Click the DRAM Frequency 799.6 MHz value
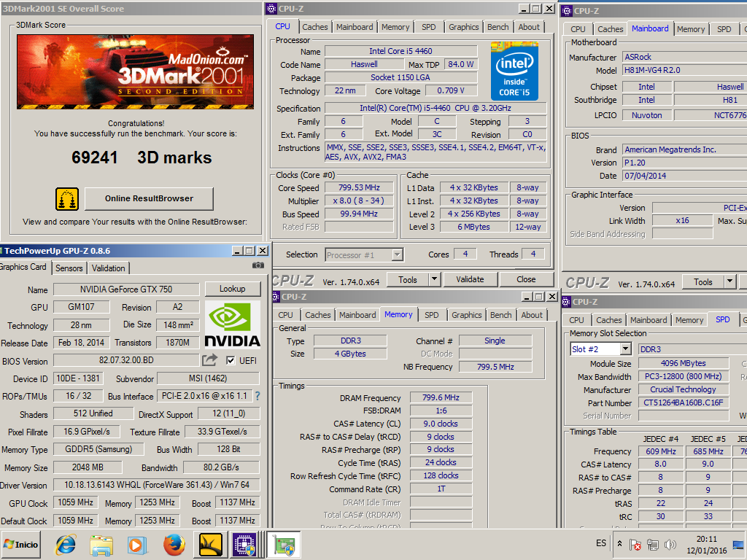 [441, 397]
